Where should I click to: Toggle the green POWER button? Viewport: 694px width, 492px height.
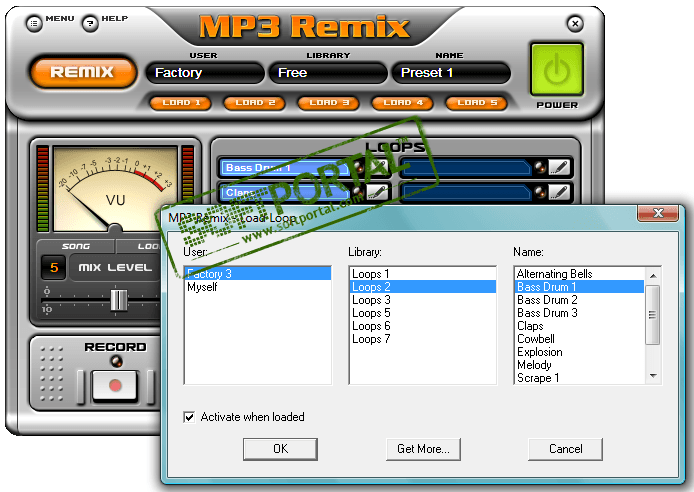(x=557, y=69)
